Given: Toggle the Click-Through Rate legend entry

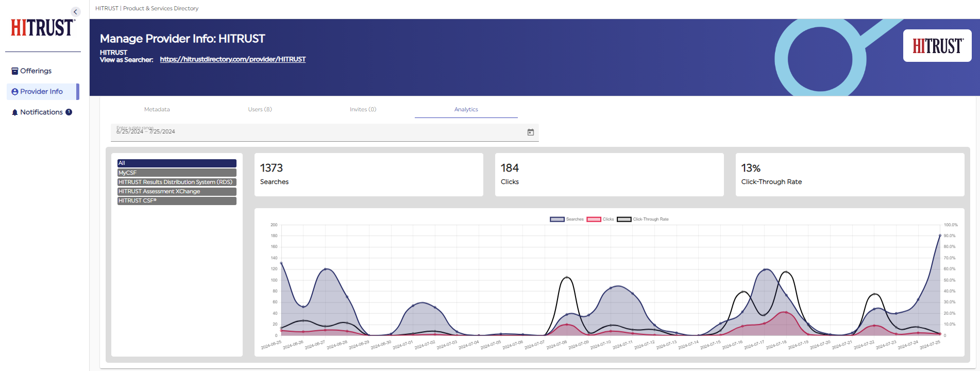Looking at the screenshot, I should coord(643,220).
